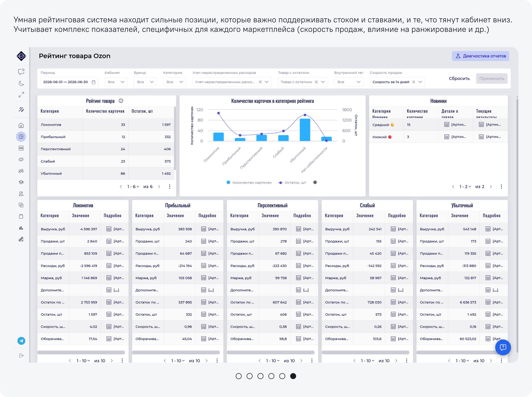Open the Telegram icon in the sidebar

(x=21, y=341)
